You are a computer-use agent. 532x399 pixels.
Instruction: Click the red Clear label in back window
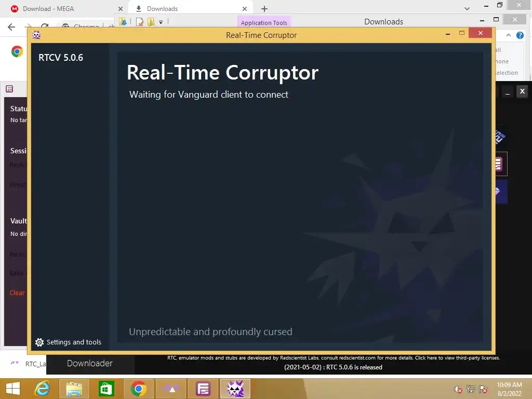[x=17, y=292]
